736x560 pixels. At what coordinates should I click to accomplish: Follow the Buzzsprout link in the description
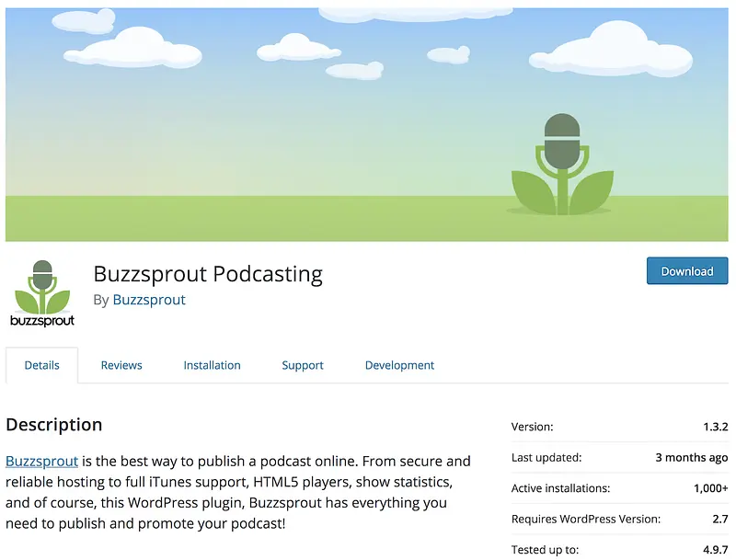coord(41,461)
